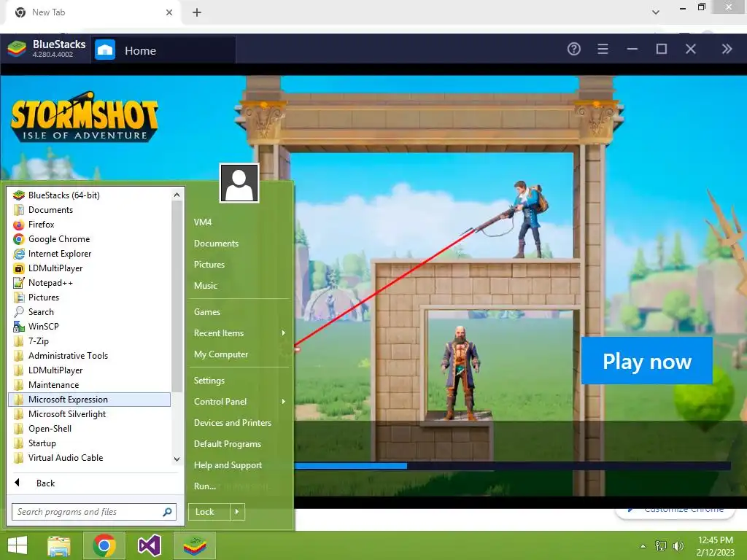
Task: Click the network icon in system tray
Action: 661,546
